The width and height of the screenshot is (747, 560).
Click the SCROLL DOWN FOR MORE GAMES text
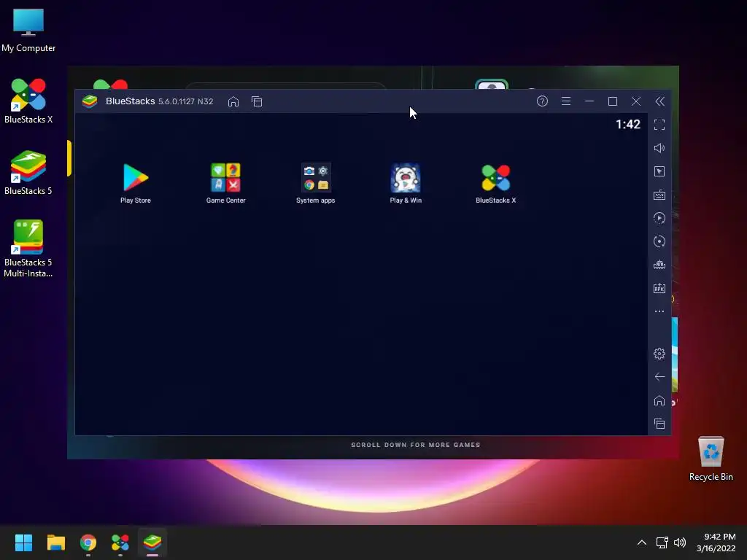415,445
